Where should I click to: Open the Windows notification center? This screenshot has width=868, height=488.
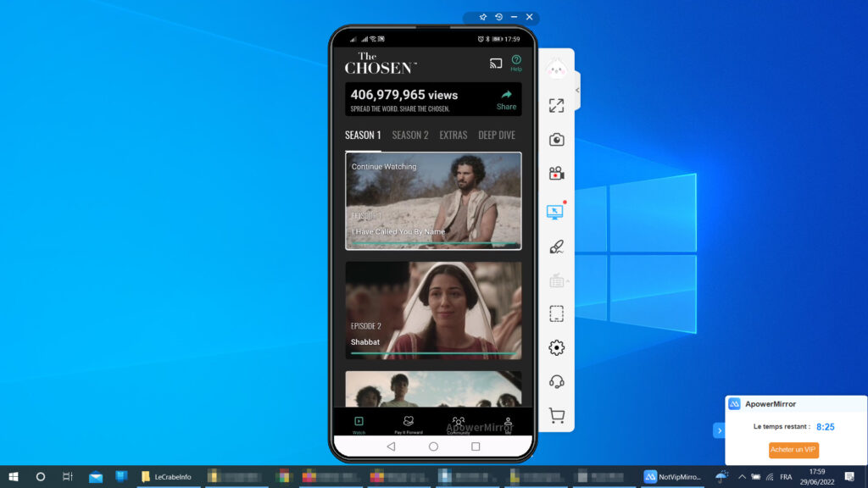pos(849,476)
